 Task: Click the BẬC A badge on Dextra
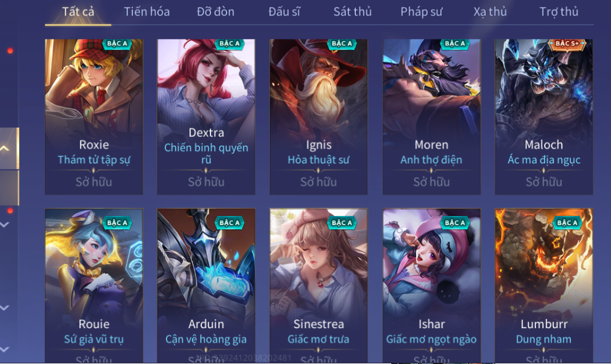pos(230,44)
